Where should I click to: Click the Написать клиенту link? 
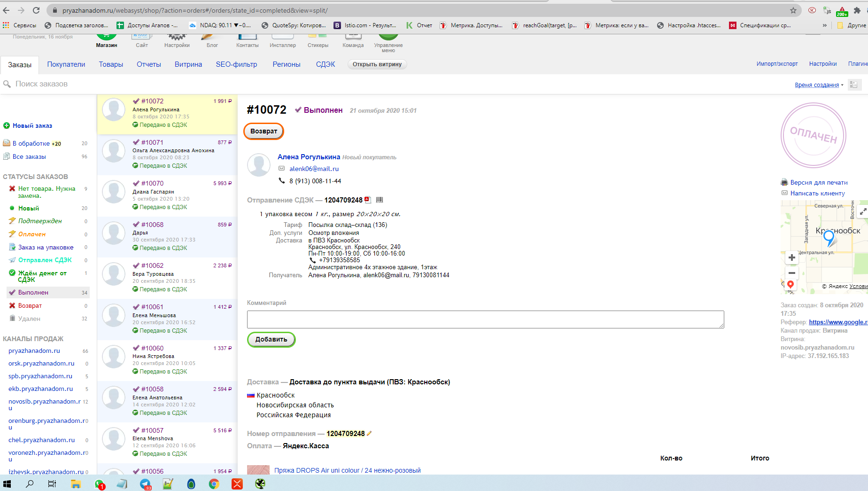point(817,193)
